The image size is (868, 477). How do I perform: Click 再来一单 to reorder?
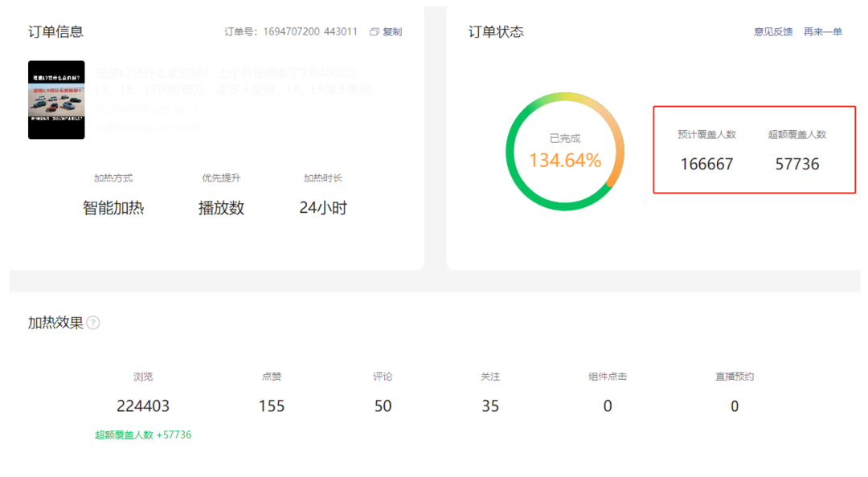pyautogui.click(x=823, y=32)
